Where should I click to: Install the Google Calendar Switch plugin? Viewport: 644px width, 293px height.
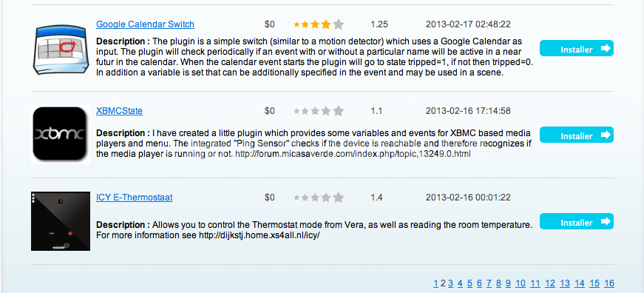click(577, 49)
